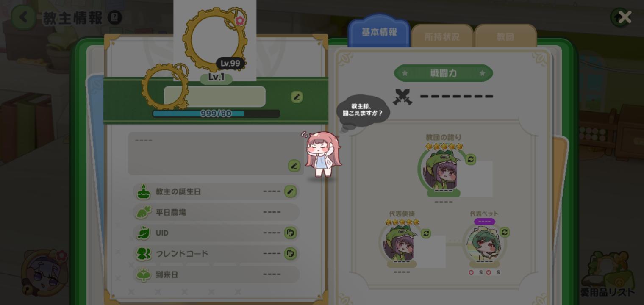Image resolution: width=644 pixels, height=305 pixels.
Task: Switch to the 基本情報 tab
Action: tap(379, 32)
